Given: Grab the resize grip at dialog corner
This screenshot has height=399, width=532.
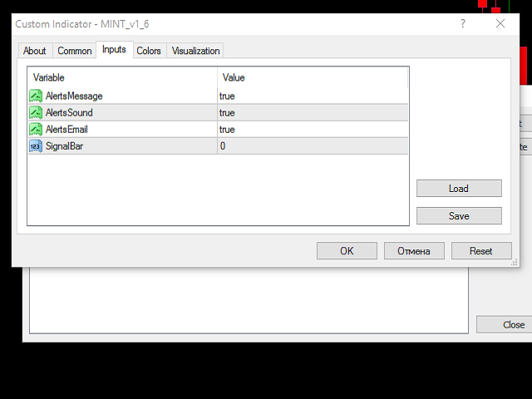Looking at the screenshot, I should point(515,263).
